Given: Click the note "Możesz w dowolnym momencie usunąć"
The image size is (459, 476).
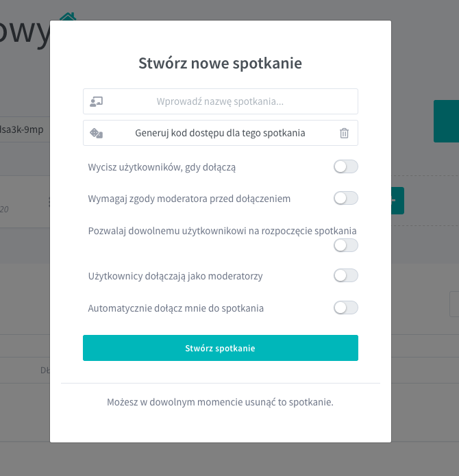Looking at the screenshot, I should (x=220, y=402).
